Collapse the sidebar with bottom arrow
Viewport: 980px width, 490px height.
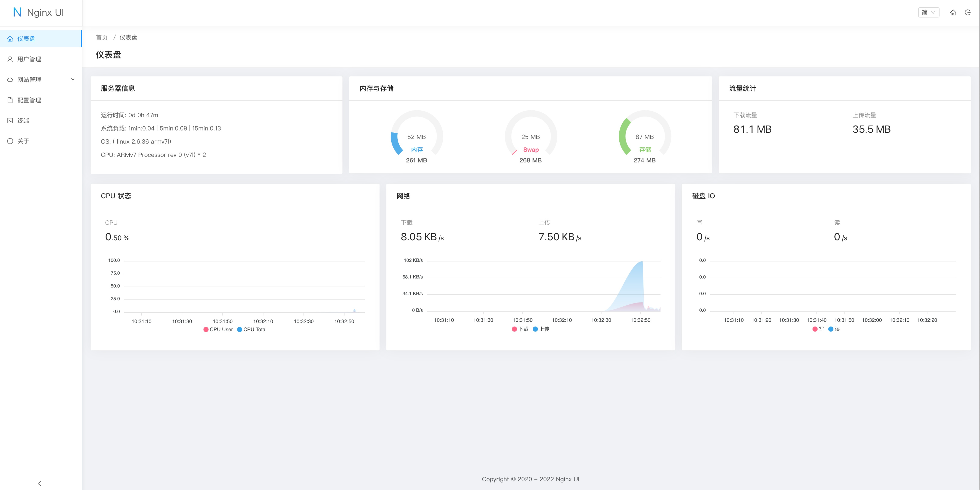40,483
